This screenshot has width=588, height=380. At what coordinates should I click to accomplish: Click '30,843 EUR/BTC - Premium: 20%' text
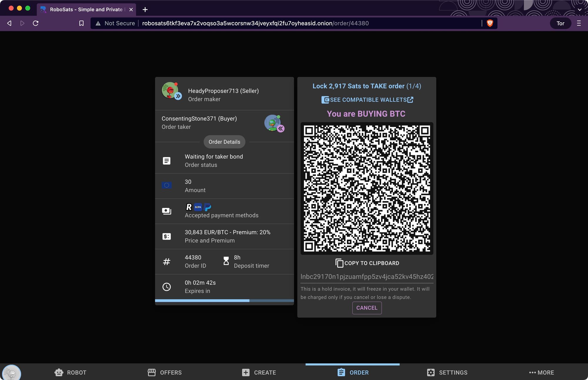(x=228, y=232)
